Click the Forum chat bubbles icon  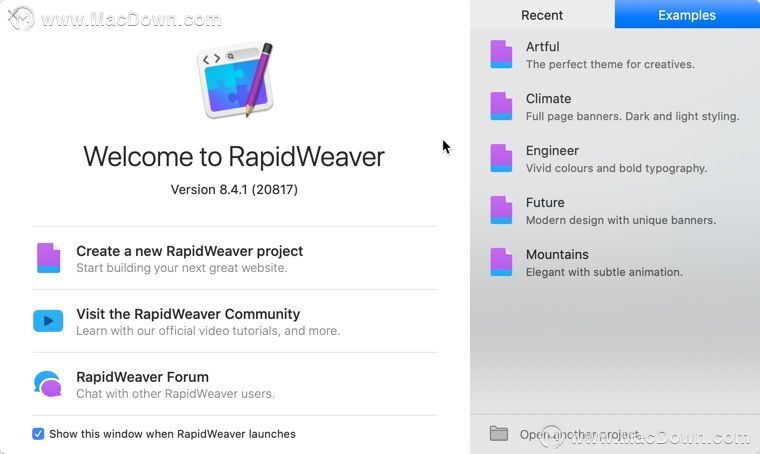pos(48,384)
